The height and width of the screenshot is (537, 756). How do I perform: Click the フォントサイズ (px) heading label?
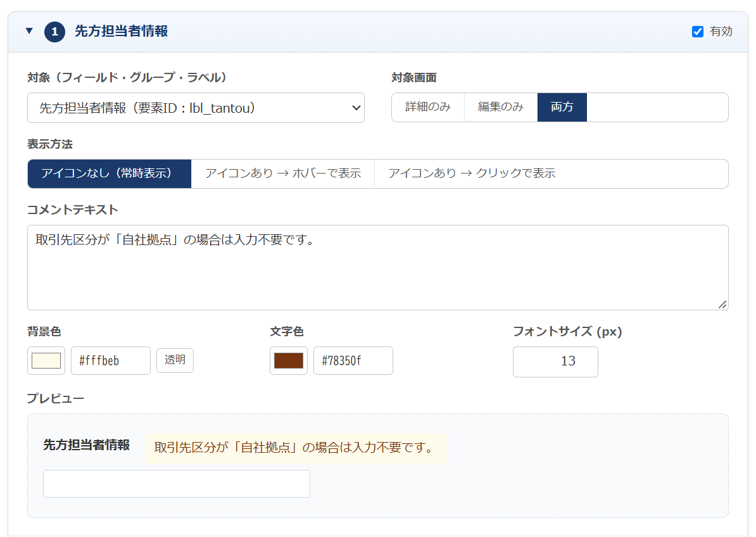pyautogui.click(x=567, y=332)
